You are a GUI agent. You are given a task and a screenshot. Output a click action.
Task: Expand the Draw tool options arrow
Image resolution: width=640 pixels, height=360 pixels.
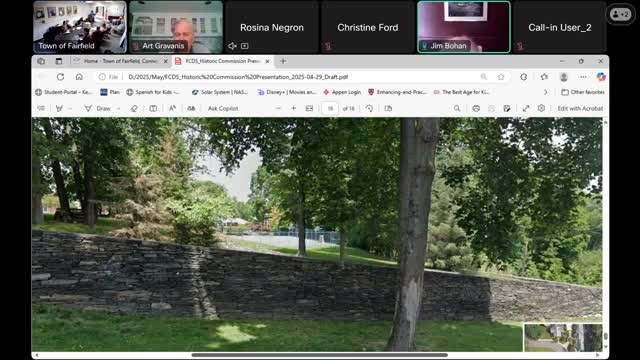tap(118, 108)
